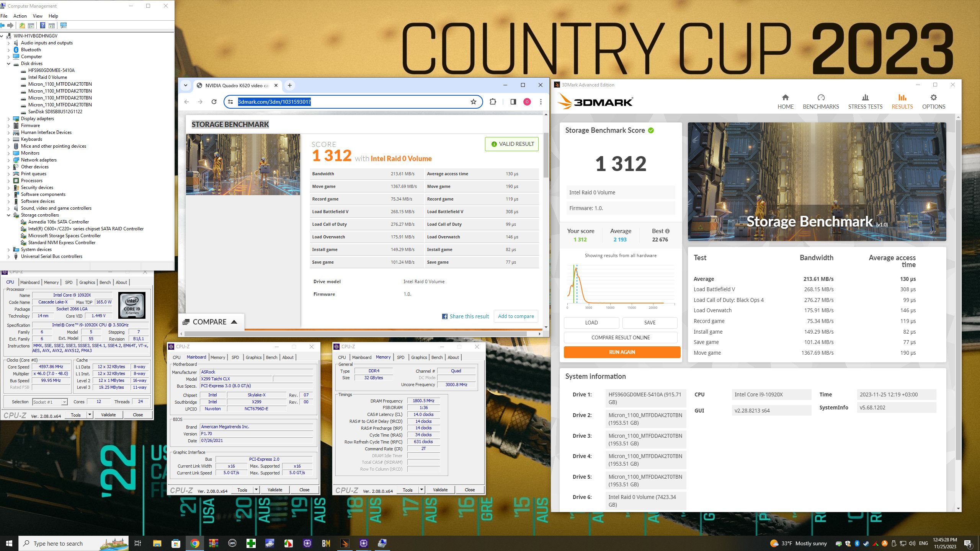980x551 pixels.
Task: Open the browser extensions puzzle icon
Action: [493, 102]
